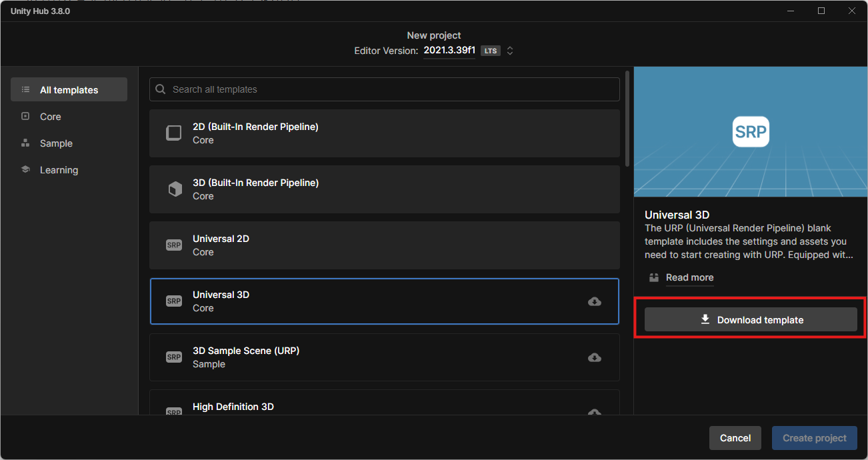Click the Unity Hub 3.8.0 title text
The width and height of the screenshot is (868, 460).
pos(39,11)
